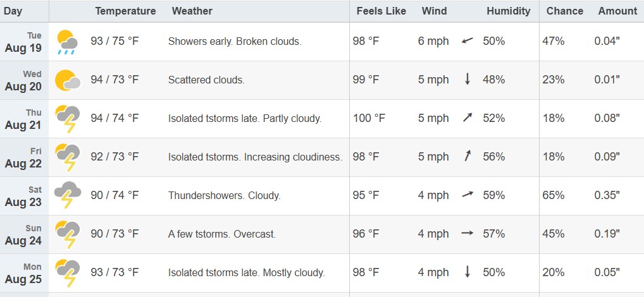This screenshot has width=644, height=297.
Task: Click the 65% precipitation chance value
Action: [x=554, y=195]
